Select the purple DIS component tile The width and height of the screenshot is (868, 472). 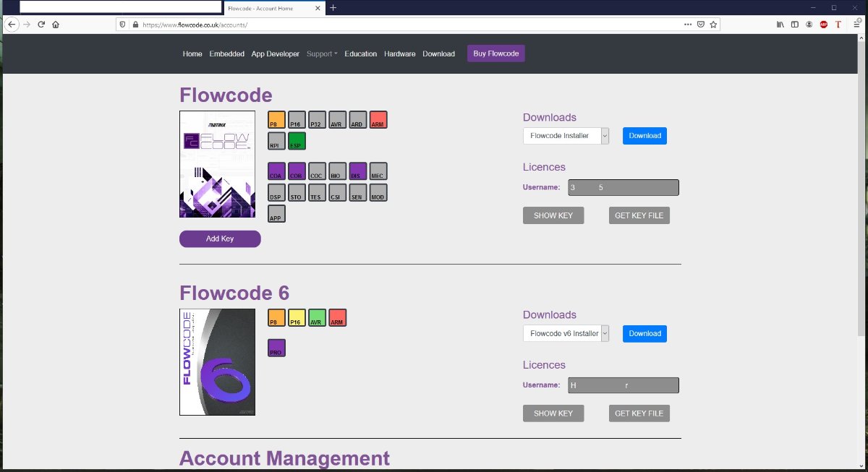coord(358,171)
